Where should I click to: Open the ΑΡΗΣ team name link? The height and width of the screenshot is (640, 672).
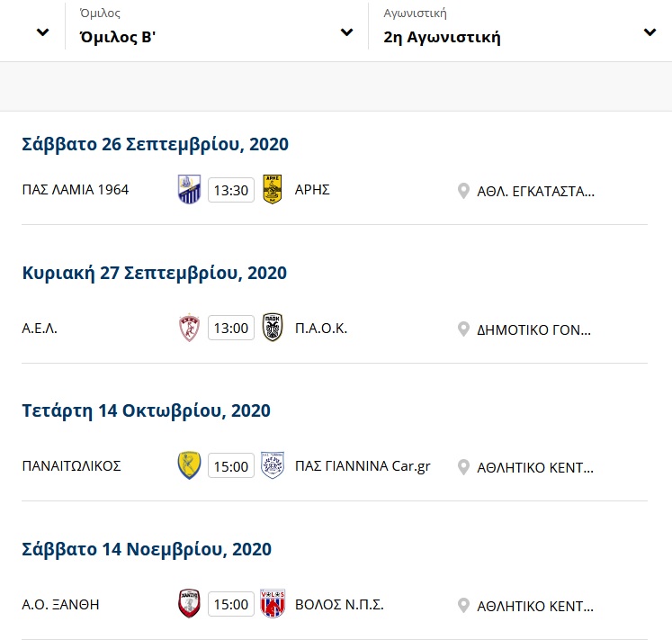click(x=312, y=190)
